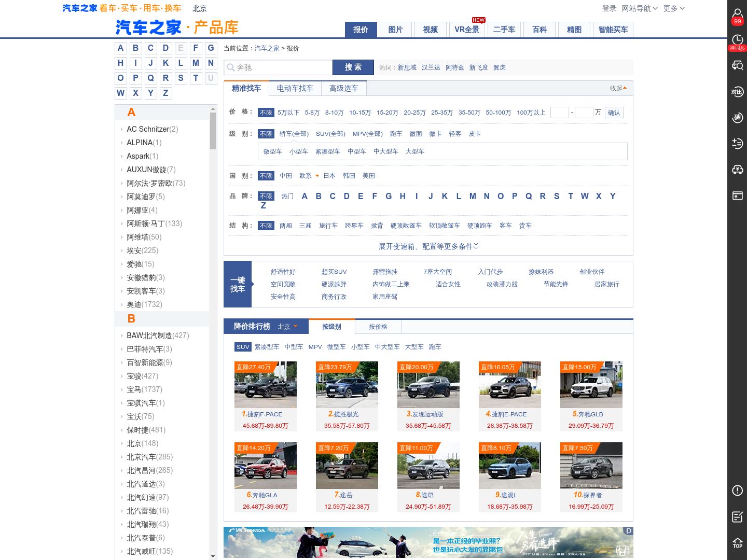Click the 搜索 search button
747x560 pixels.
coord(353,67)
